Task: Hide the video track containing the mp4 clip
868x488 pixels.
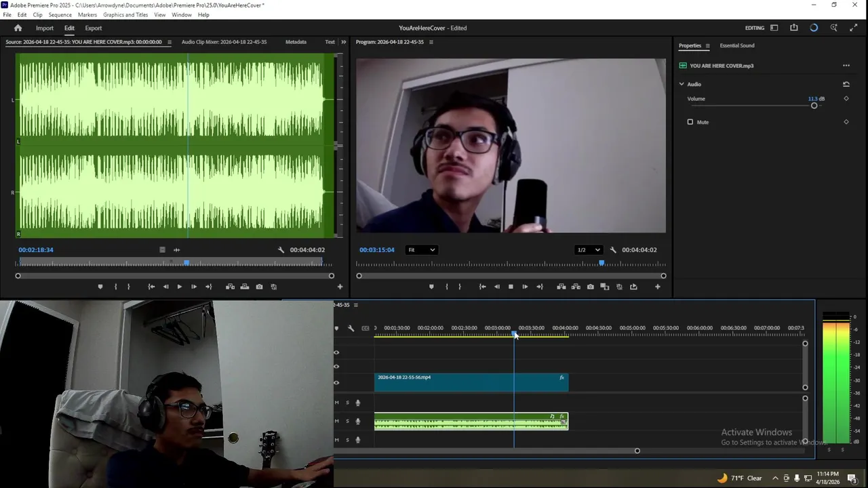Action: click(x=336, y=382)
